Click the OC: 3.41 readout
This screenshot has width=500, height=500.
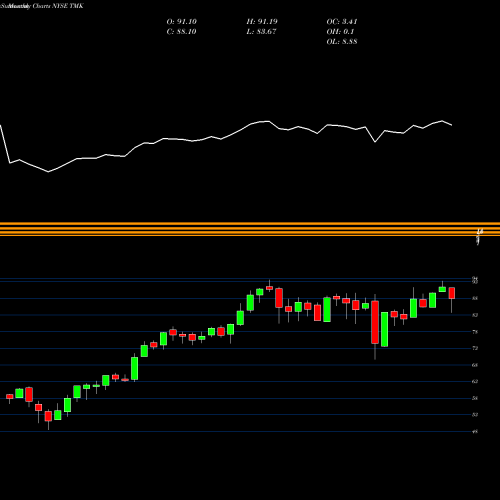coord(342,22)
